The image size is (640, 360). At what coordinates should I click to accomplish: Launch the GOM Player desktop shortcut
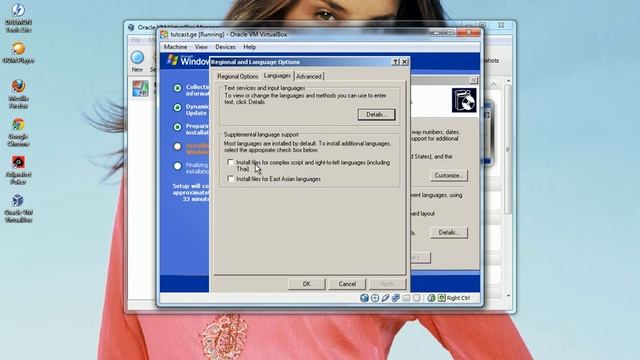(18, 53)
